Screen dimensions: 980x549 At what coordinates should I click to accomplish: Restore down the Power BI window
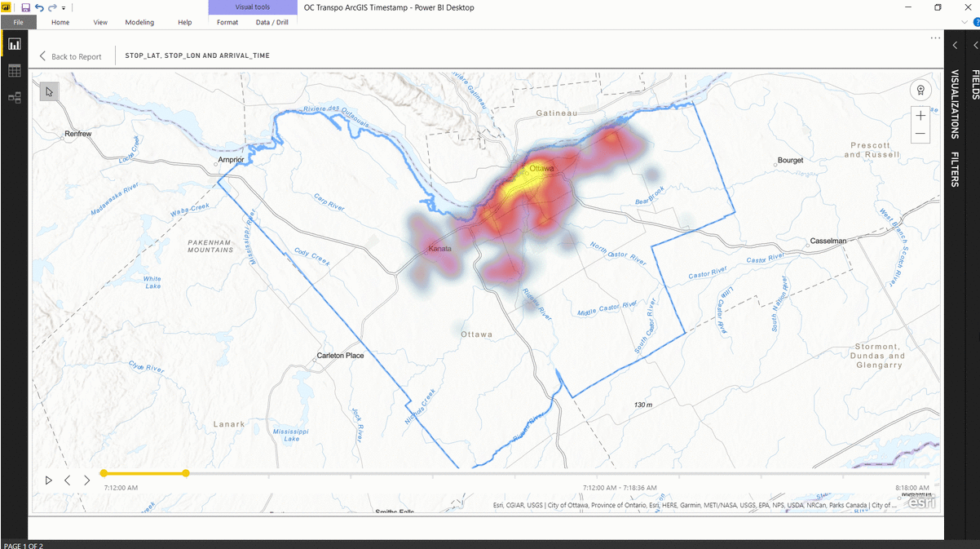(938, 7)
